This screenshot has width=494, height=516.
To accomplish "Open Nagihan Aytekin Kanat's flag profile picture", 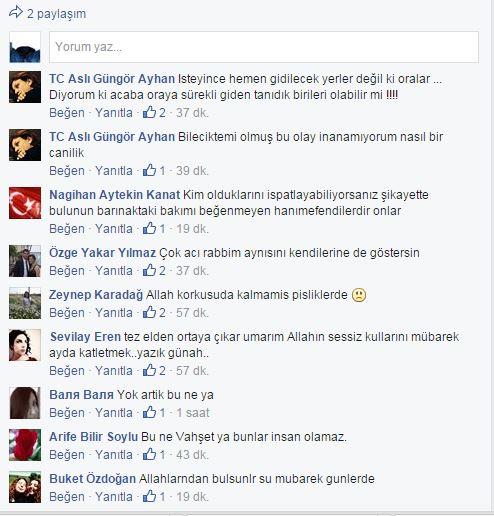I will [25, 203].
